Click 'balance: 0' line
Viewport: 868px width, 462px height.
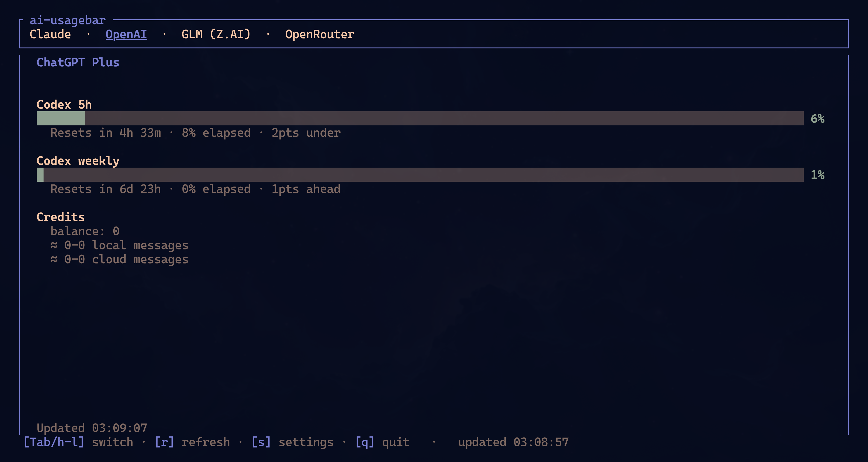click(85, 231)
